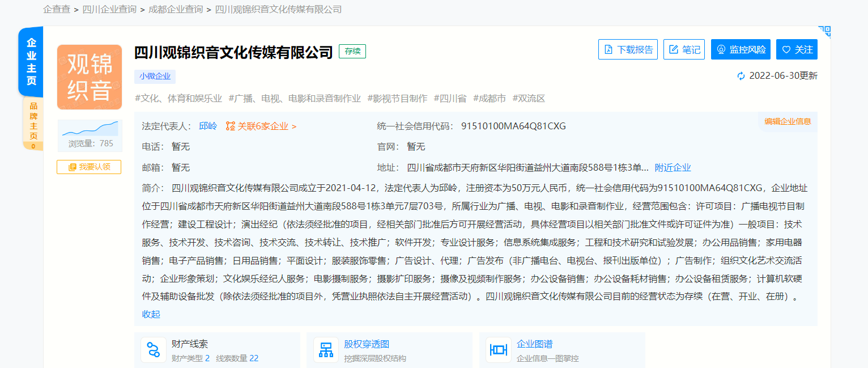This screenshot has height=368, width=868.
Task: Click the company name heading
Action: tap(233, 52)
